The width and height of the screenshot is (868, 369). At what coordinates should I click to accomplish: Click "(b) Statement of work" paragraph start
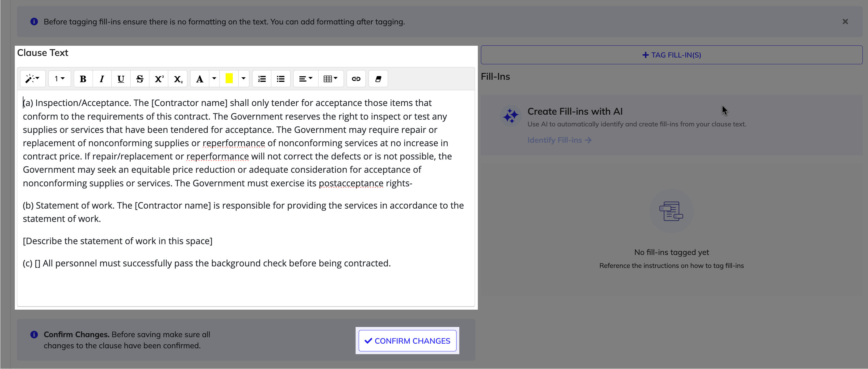69,206
